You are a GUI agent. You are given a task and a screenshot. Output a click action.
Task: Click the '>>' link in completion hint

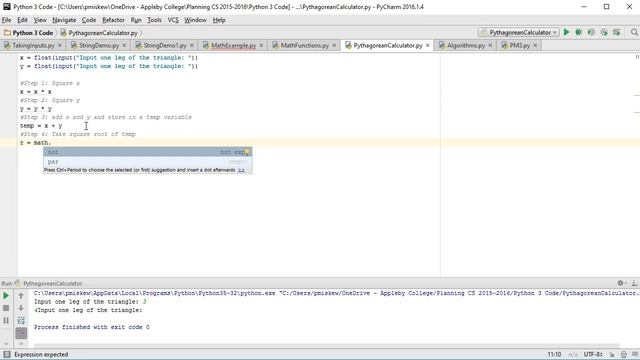(242, 170)
